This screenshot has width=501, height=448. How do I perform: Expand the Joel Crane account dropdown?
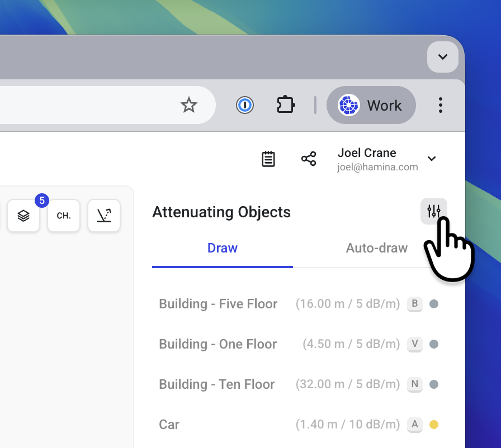[432, 159]
